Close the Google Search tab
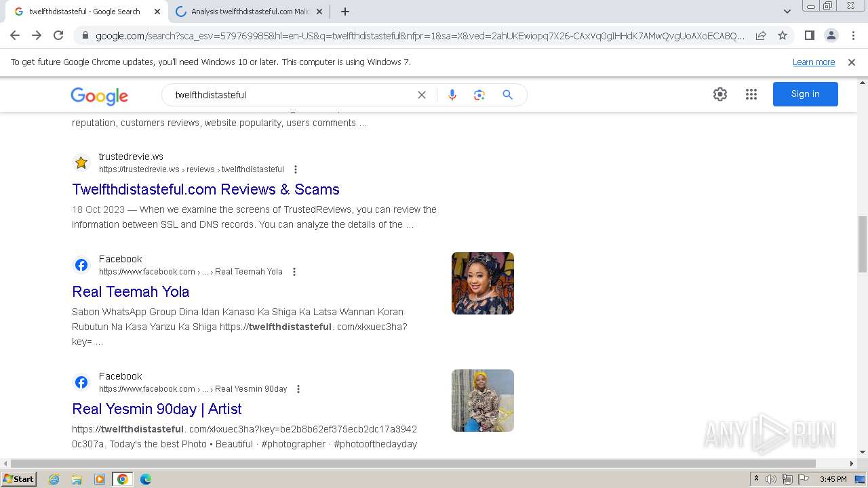This screenshot has height=488, width=868. click(157, 12)
